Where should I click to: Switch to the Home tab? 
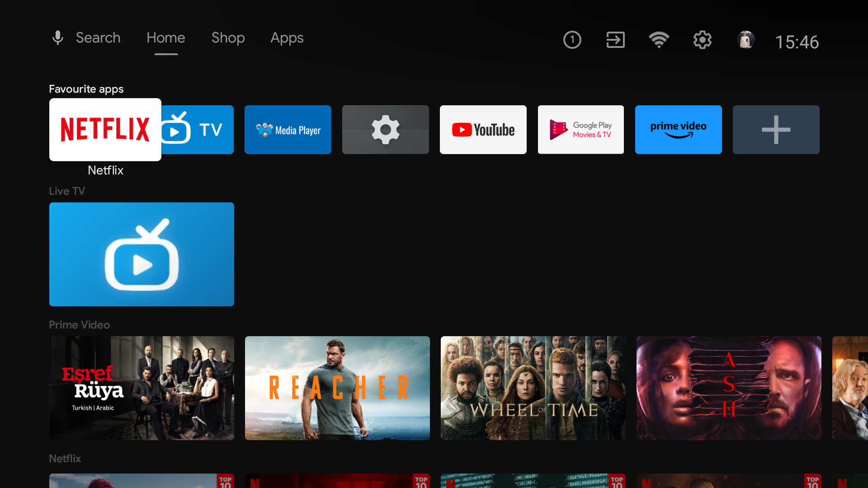coord(166,38)
